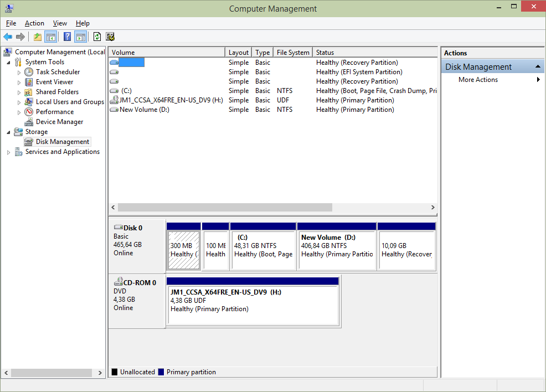Sort by the Status column header
546x392 pixels.
coord(375,53)
